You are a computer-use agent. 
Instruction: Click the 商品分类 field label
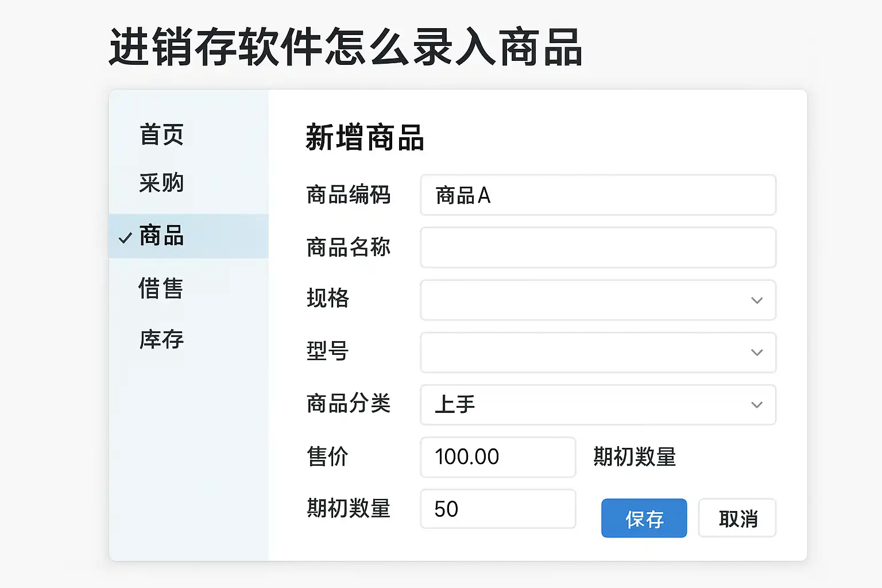349,404
